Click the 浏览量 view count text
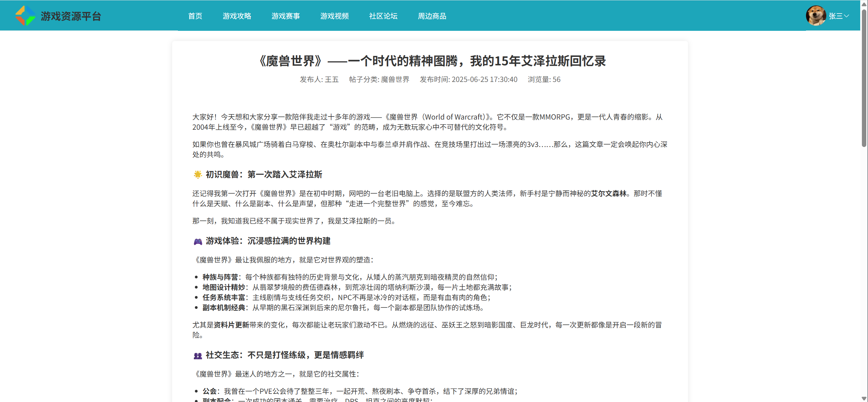This screenshot has height=402, width=868. 544,79
